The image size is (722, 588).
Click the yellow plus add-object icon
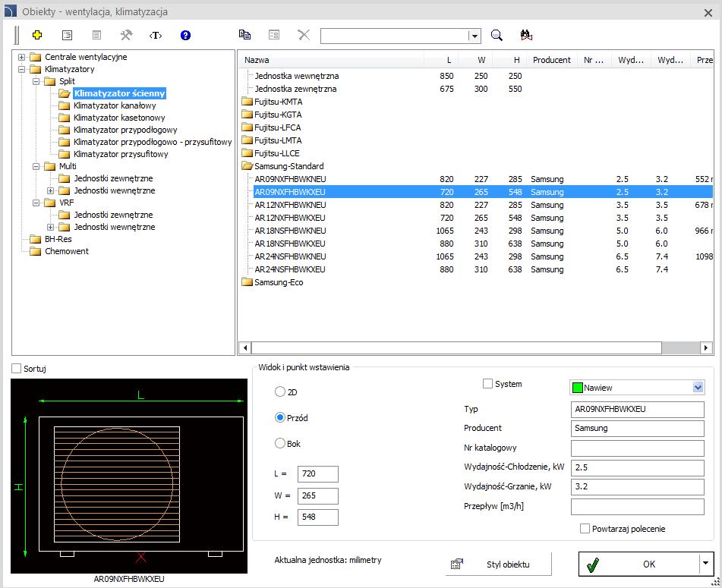37,35
